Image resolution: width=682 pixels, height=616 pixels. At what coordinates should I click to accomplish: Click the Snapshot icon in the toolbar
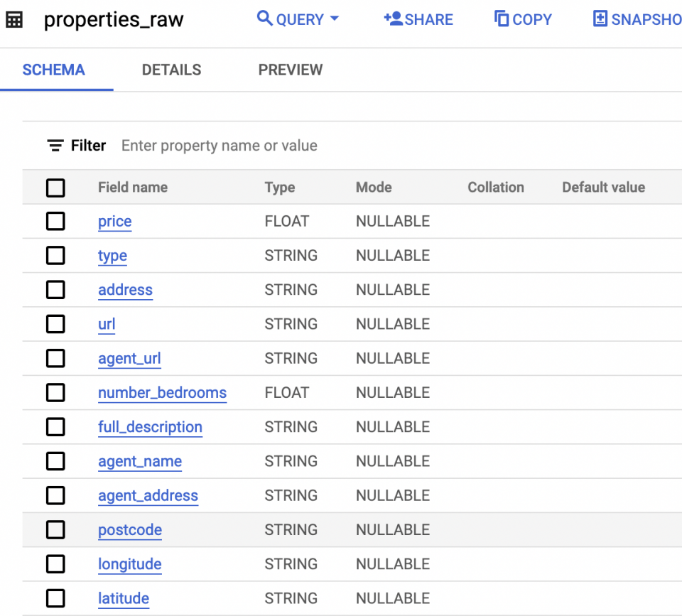[x=601, y=18]
